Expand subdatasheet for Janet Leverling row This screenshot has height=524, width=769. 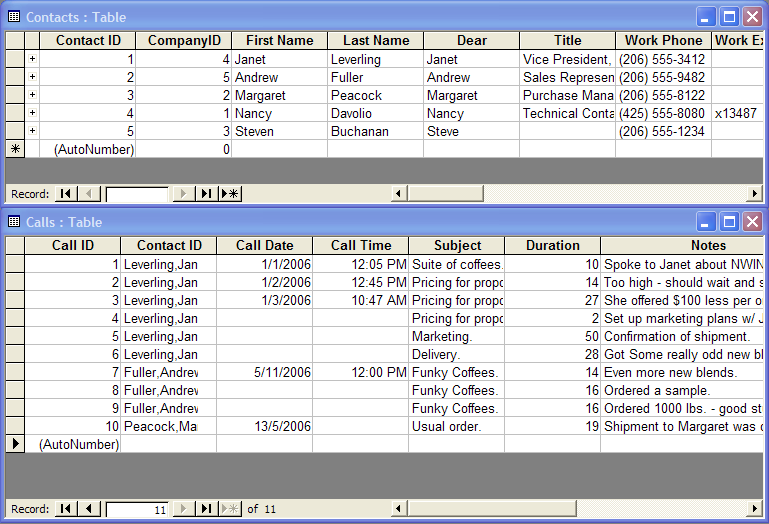[x=32, y=60]
